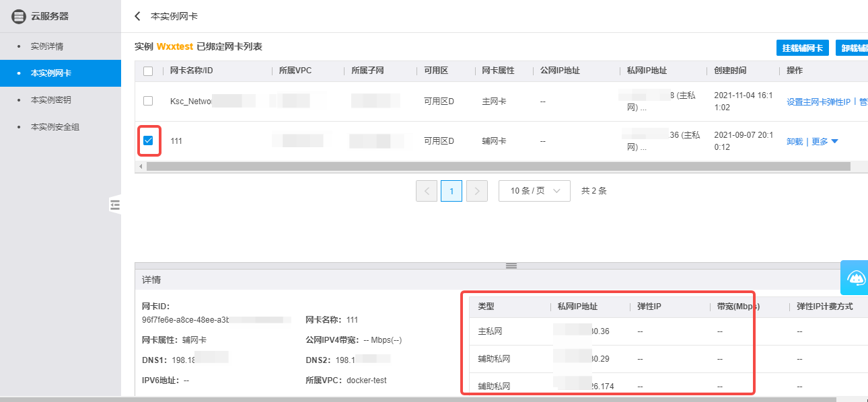Toggle the select-all checkbox in table header

(x=148, y=71)
